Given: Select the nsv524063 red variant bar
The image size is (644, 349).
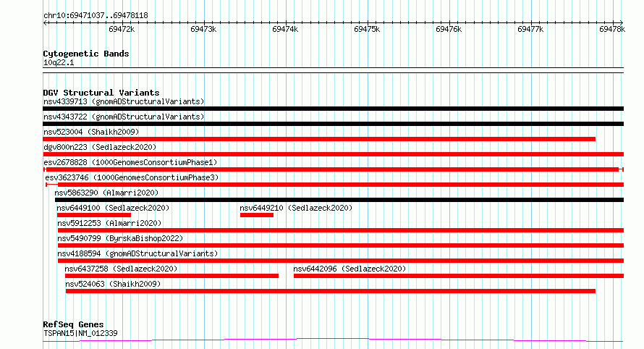Looking at the screenshot, I should (x=331, y=291).
